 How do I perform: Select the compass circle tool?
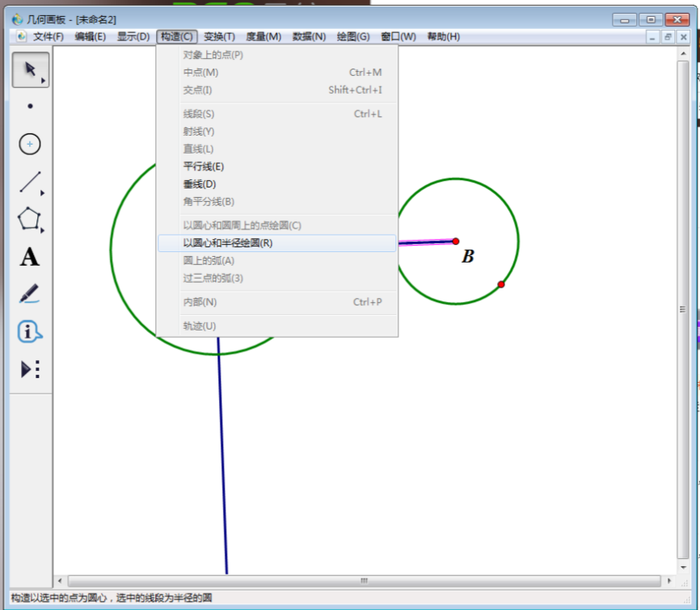coord(30,144)
